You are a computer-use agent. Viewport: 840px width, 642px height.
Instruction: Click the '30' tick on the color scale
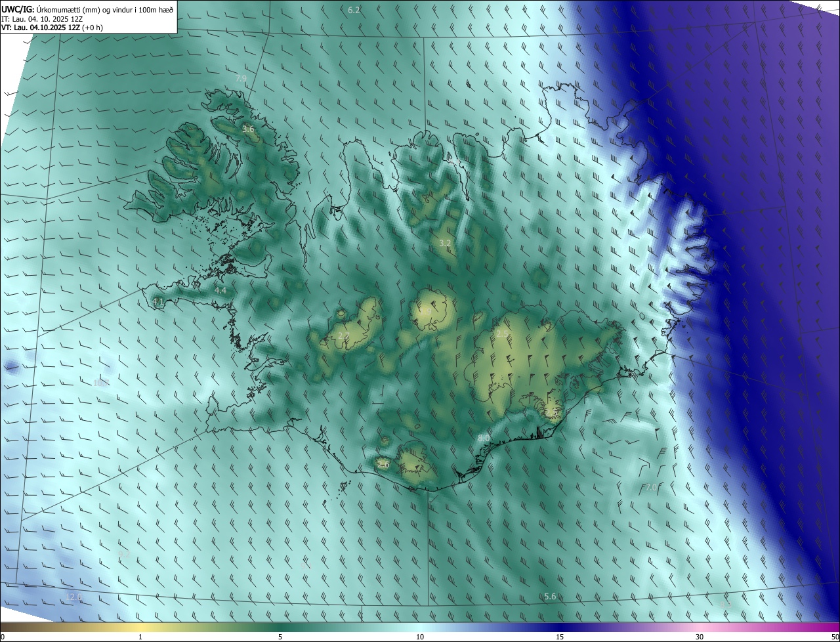point(700,637)
